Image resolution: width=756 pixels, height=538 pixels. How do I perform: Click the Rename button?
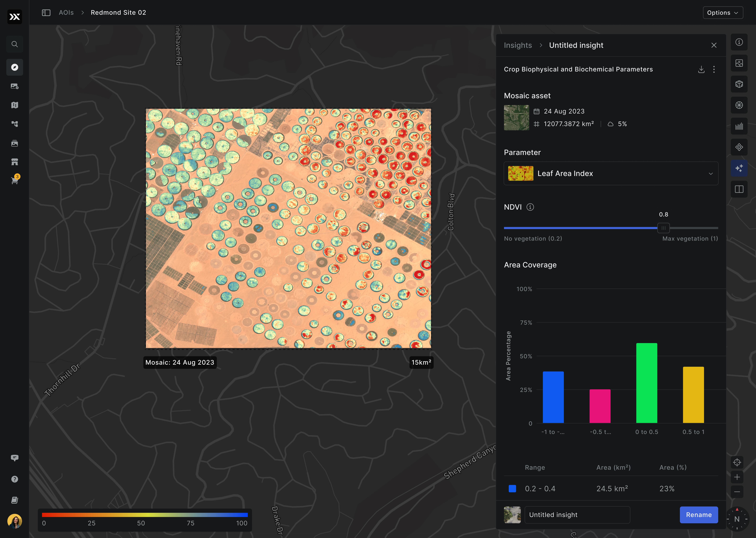pos(699,515)
